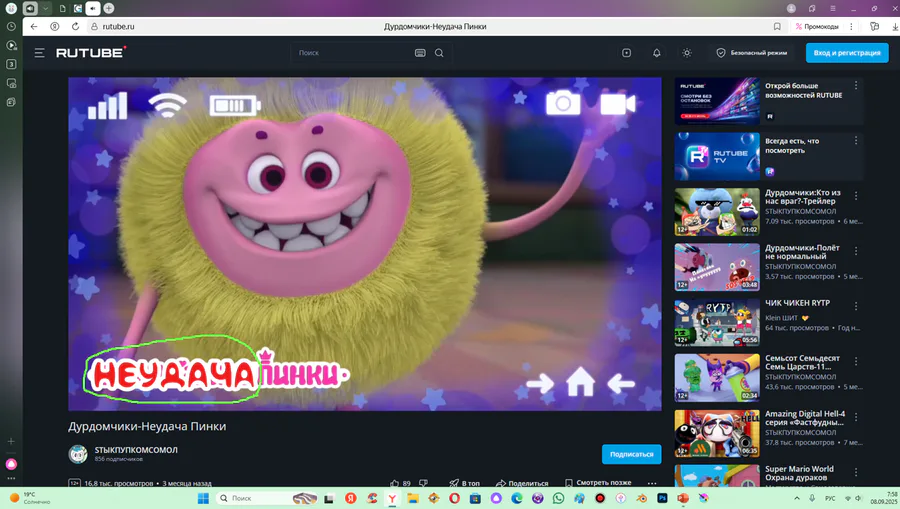Open the menu next to Промокоды

click(x=851, y=26)
